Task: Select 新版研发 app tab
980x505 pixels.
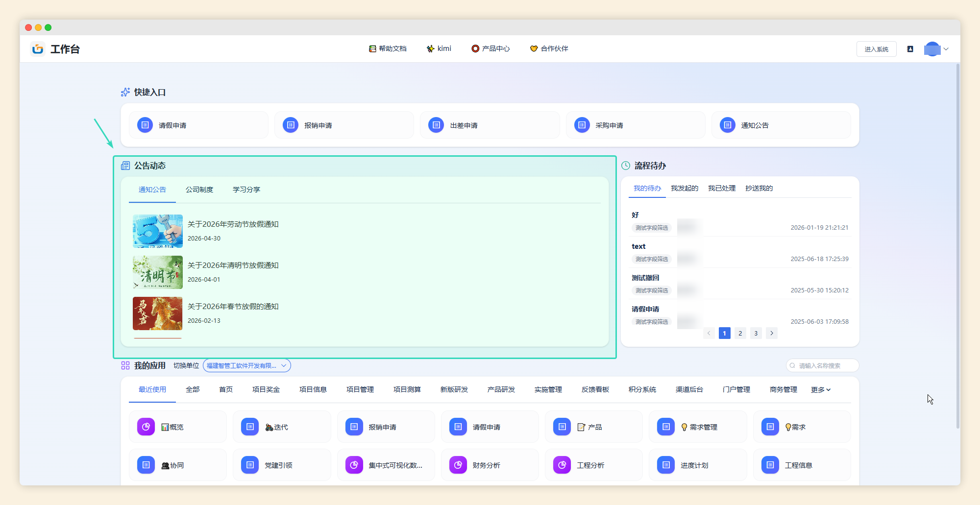Action: [454, 389]
